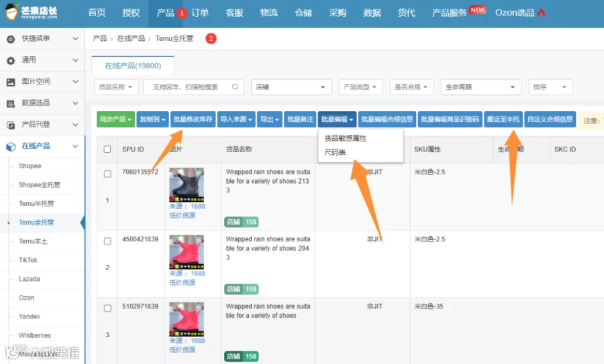Switch to the 在线产品(19800) tab

(x=133, y=66)
